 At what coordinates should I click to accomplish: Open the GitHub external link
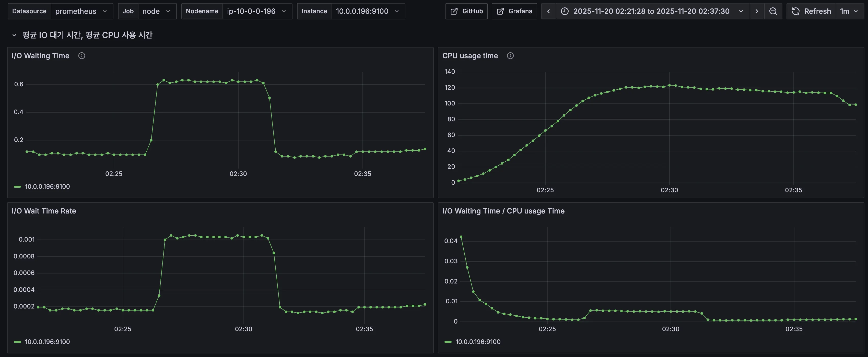(466, 11)
